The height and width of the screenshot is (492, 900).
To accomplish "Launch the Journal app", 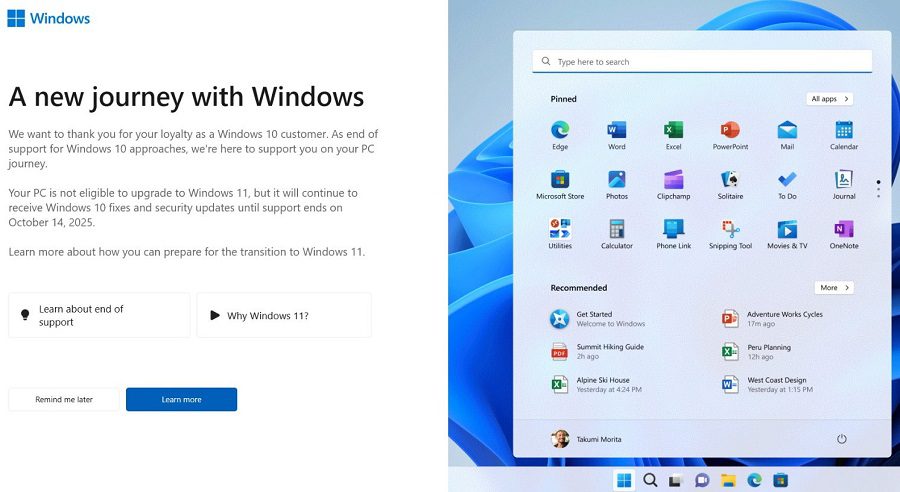I will click(844, 184).
